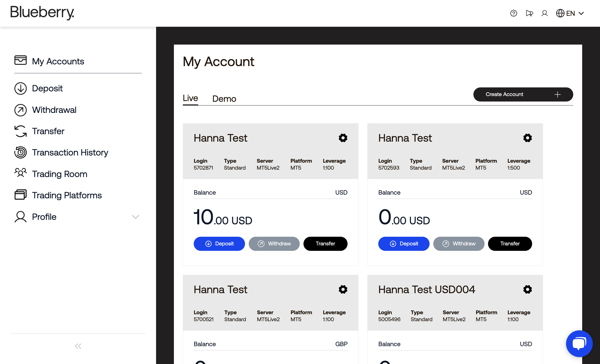The height and width of the screenshot is (364, 600).
Task: Click Transfer on account 5702593
Action: pyautogui.click(x=510, y=244)
